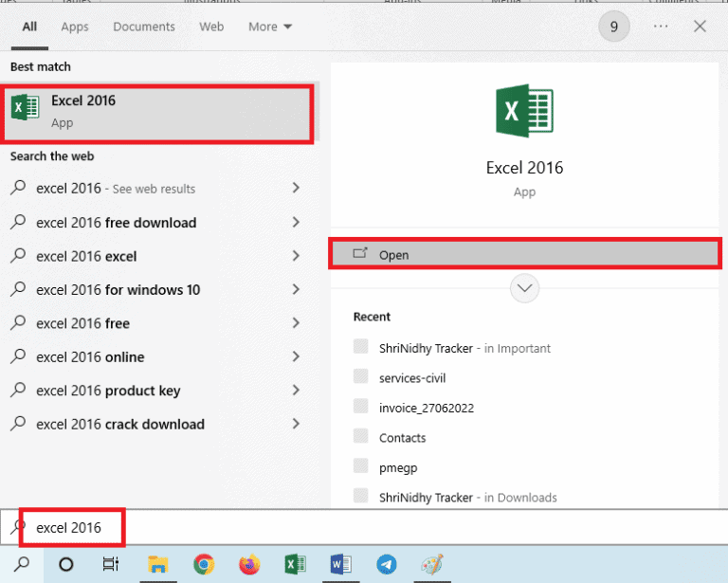
Task: Choose suggestion 'excel 2016 product key'
Action: coord(108,391)
